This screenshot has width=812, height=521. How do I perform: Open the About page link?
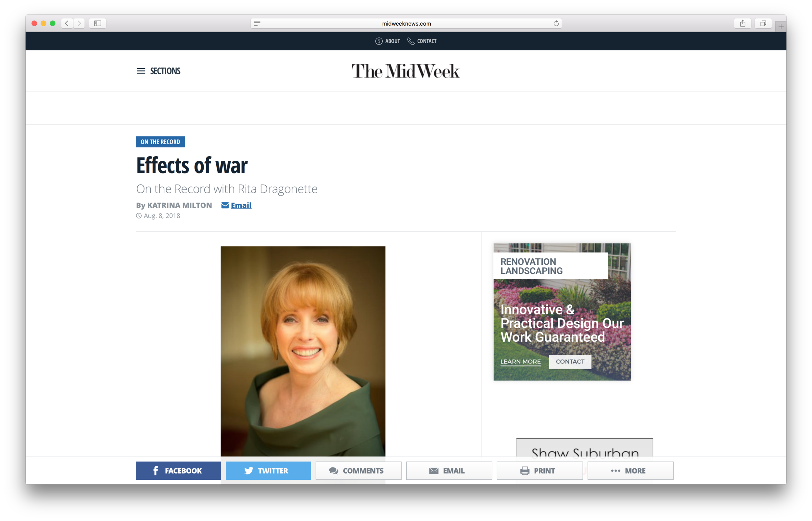[x=387, y=41]
